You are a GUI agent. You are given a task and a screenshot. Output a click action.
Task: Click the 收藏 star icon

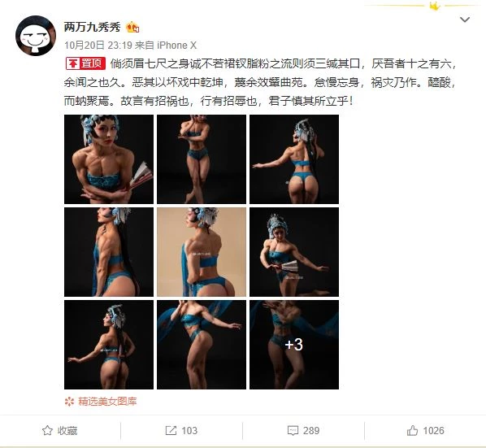coord(47,430)
